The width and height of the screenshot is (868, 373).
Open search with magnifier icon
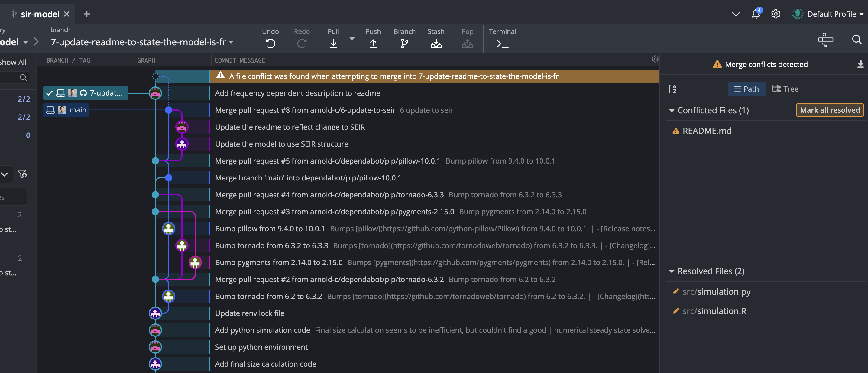point(857,40)
